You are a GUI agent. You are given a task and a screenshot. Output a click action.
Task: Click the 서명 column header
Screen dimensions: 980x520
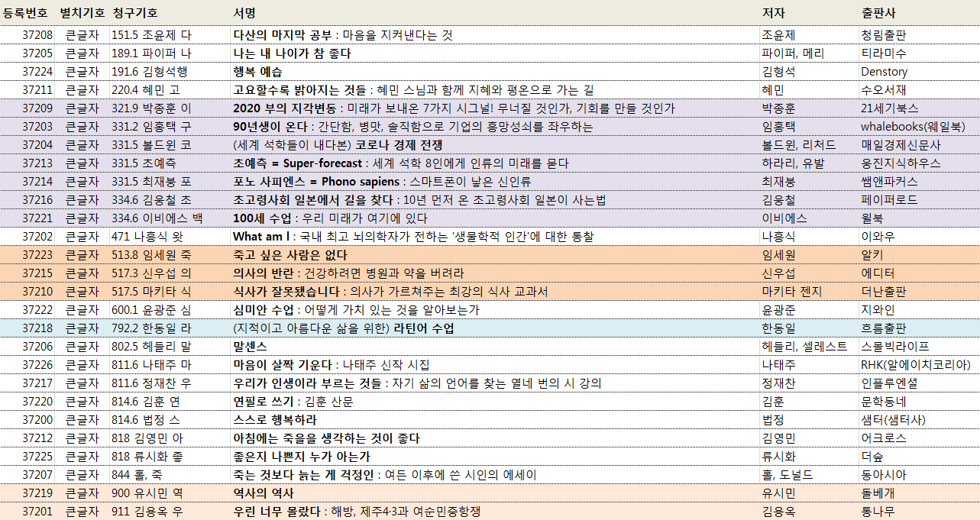coord(244,13)
